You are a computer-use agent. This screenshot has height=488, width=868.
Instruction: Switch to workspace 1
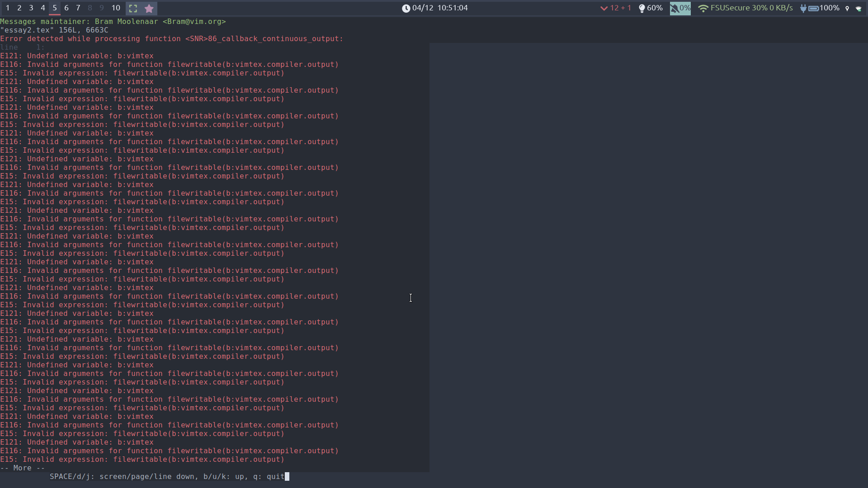click(x=8, y=8)
